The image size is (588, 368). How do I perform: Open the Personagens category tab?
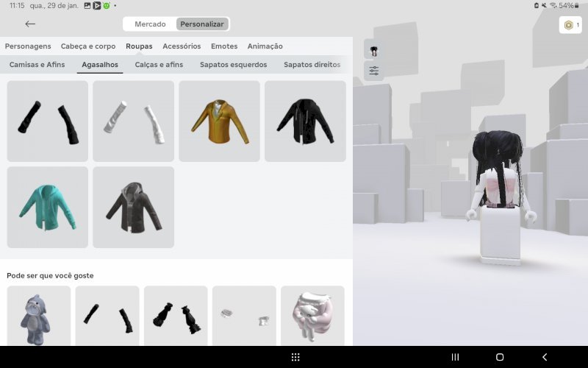point(28,46)
